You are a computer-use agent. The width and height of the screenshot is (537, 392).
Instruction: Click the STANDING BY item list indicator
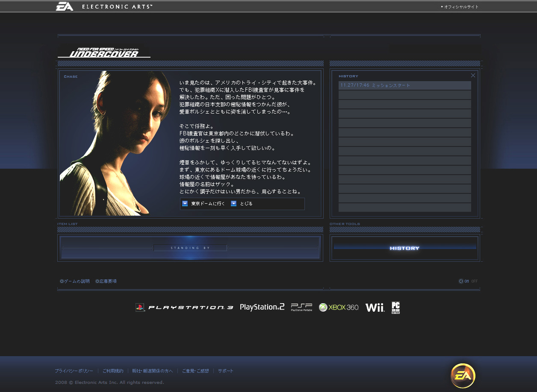190,248
